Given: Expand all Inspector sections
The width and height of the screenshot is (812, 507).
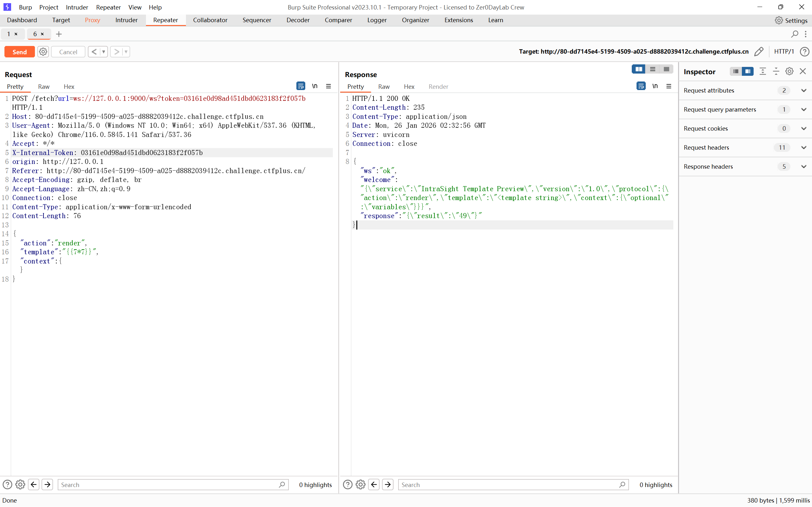Looking at the screenshot, I should point(763,71).
